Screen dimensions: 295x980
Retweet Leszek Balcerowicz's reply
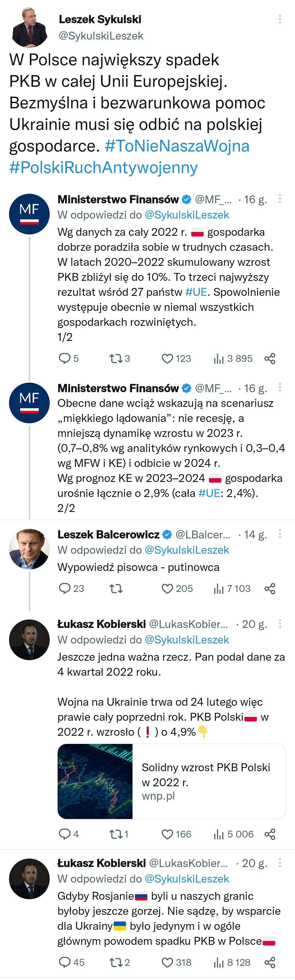116,589
